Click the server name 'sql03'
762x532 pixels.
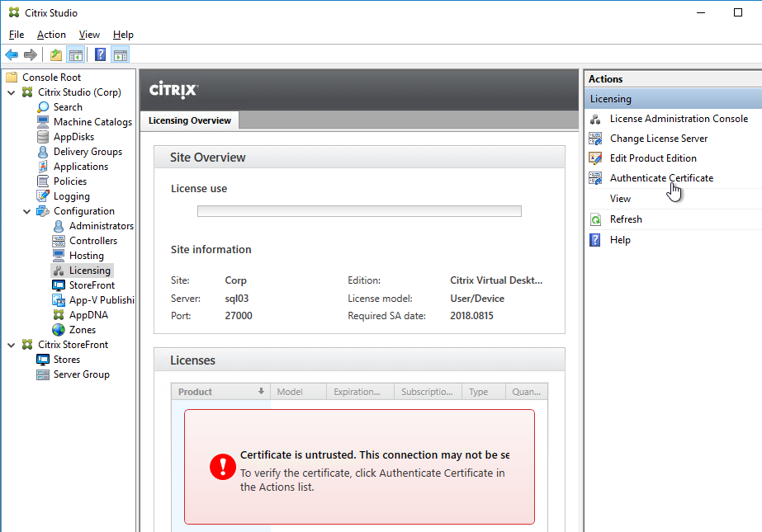[x=237, y=299]
